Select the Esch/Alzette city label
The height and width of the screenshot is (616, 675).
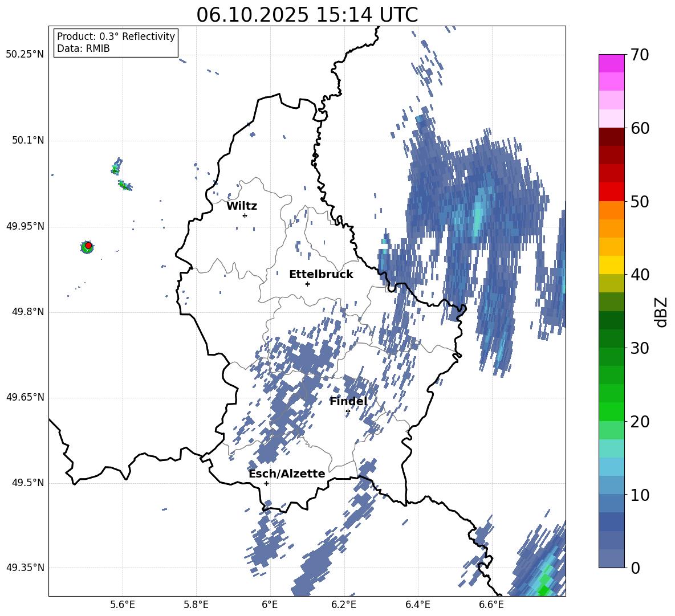[x=287, y=474]
